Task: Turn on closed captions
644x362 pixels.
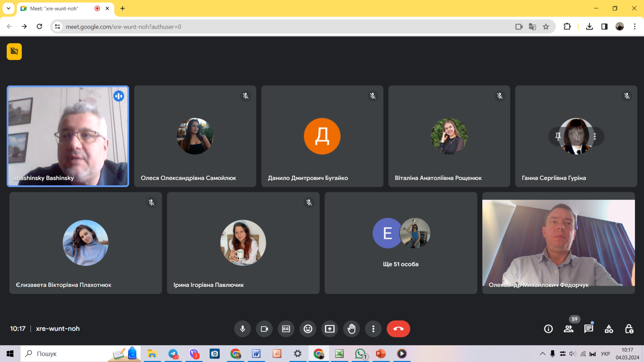Action: tap(286, 329)
